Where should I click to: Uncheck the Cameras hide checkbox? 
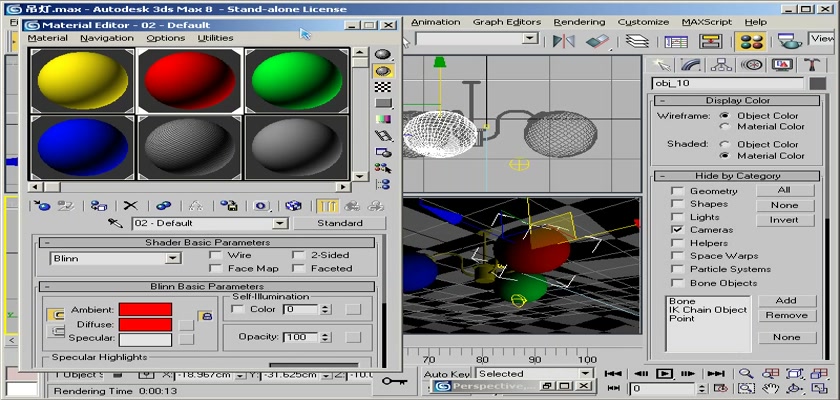tap(677, 230)
